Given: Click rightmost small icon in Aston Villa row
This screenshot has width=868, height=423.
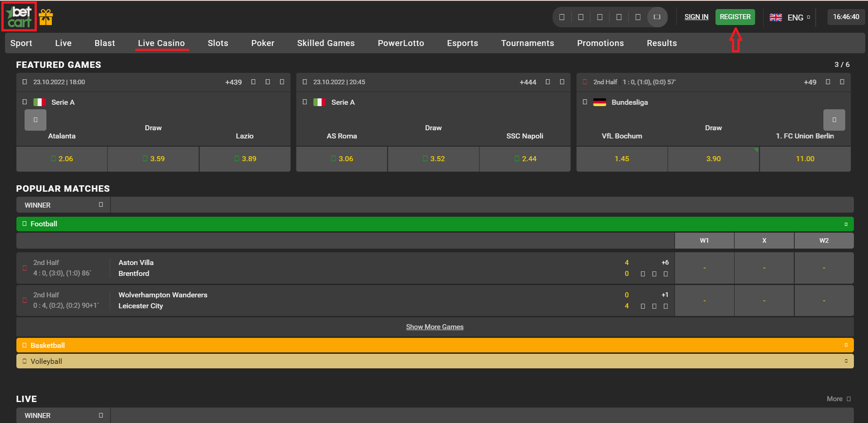Looking at the screenshot, I should pos(665,274).
